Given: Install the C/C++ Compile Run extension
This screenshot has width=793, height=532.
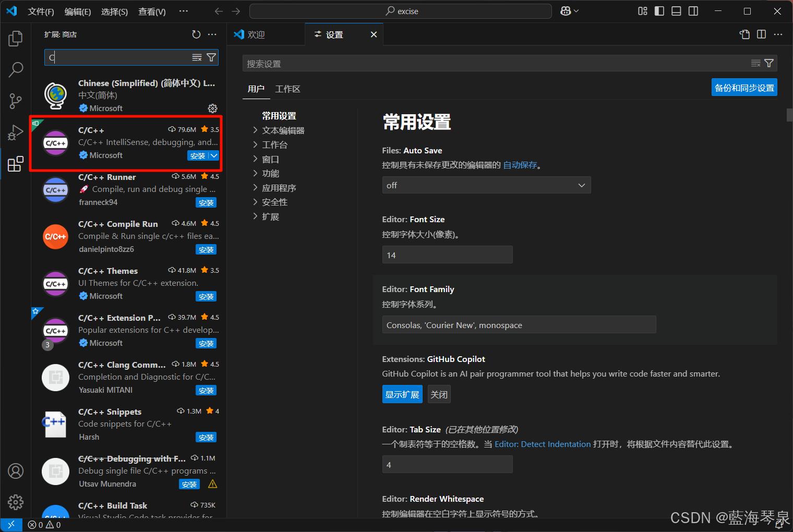Looking at the screenshot, I should [206, 249].
